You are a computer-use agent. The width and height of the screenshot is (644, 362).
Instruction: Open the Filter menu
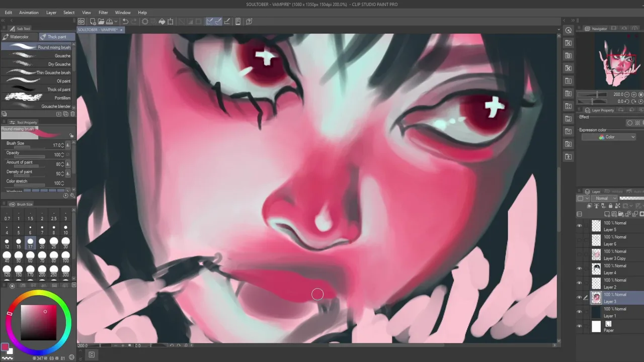(x=103, y=13)
